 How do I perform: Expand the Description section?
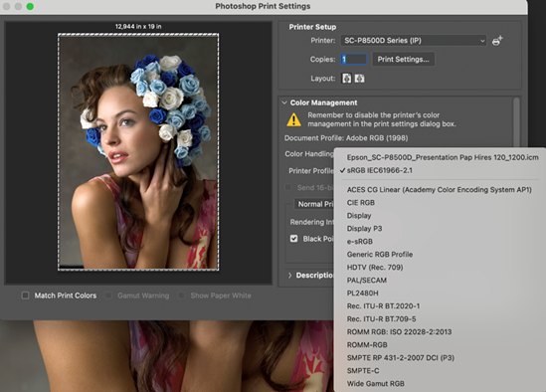tap(290, 276)
